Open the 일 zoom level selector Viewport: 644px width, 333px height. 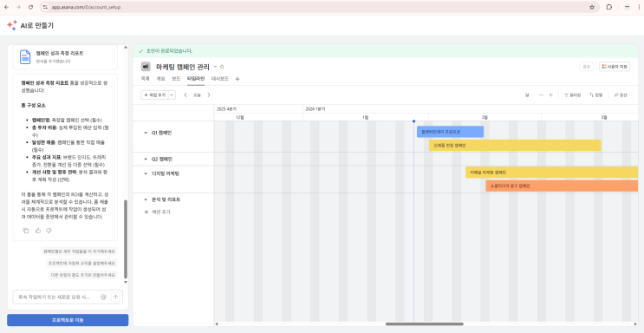(x=527, y=95)
